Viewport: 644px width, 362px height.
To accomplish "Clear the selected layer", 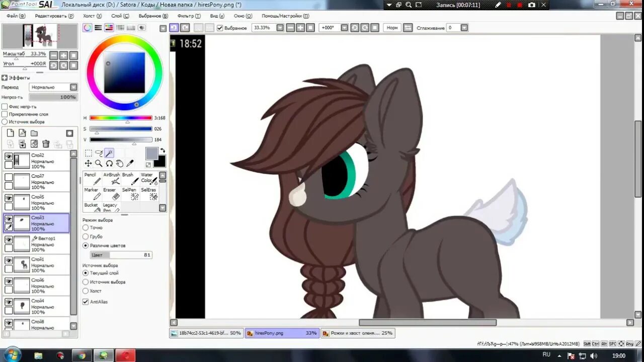I will pos(34,144).
